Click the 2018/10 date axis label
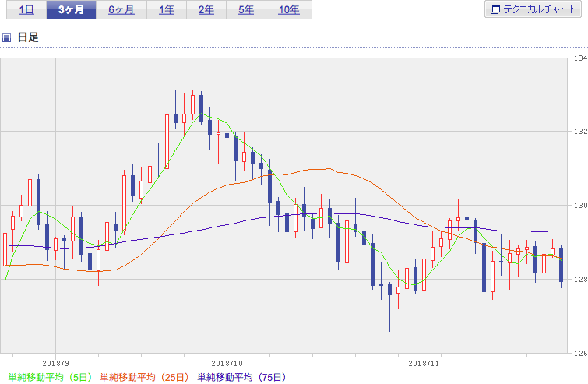This screenshot has height=384, width=588. tap(227, 364)
